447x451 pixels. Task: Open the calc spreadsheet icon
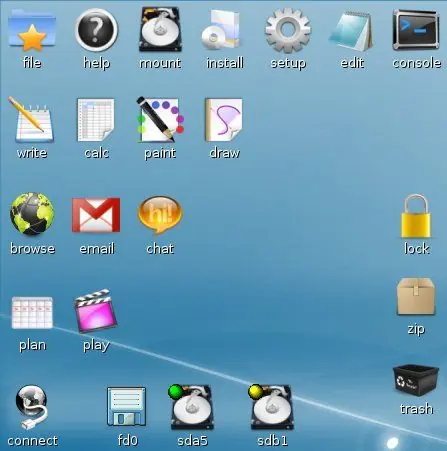[x=96, y=120]
